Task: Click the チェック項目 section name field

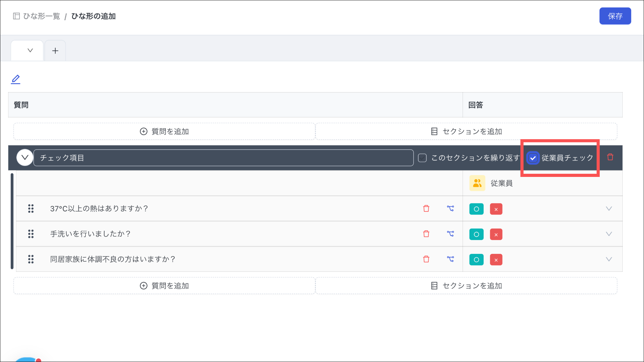Action: (223, 158)
